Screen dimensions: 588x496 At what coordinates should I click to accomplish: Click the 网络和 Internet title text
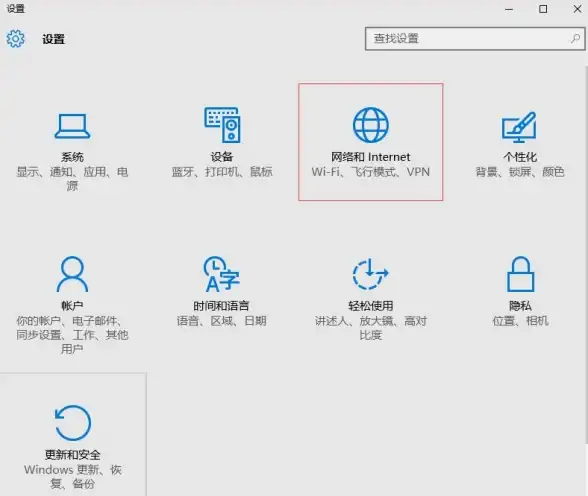(370, 157)
